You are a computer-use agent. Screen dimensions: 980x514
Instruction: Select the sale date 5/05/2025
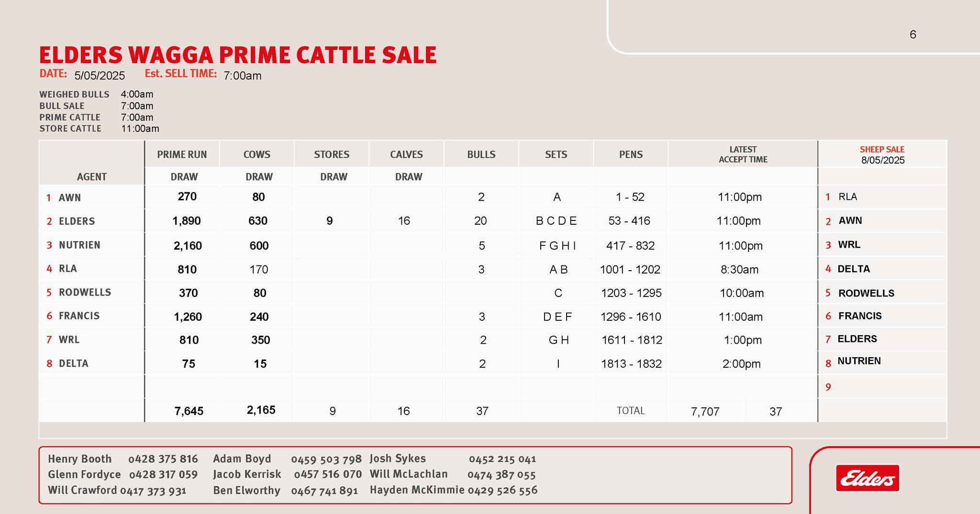click(100, 76)
